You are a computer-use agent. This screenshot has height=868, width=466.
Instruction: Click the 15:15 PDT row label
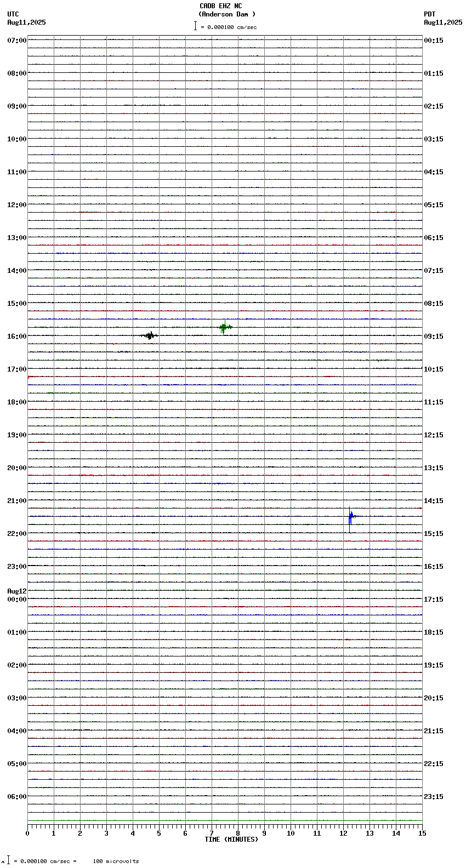[x=434, y=534]
